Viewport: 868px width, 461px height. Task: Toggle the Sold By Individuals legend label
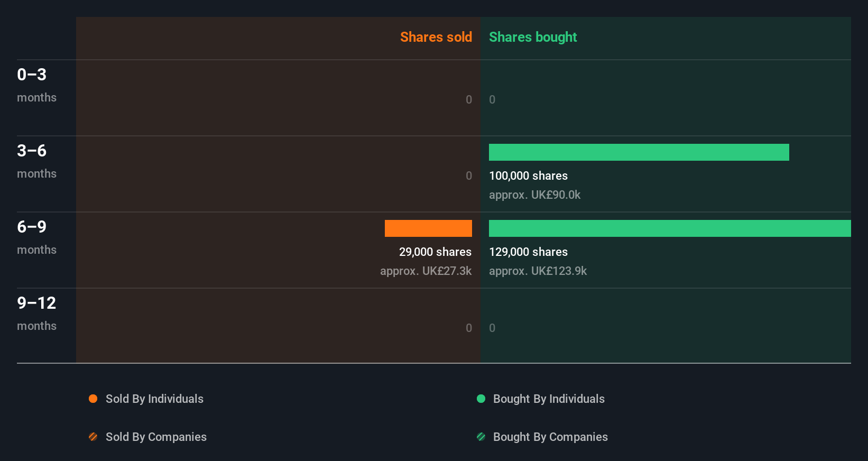[x=154, y=399]
